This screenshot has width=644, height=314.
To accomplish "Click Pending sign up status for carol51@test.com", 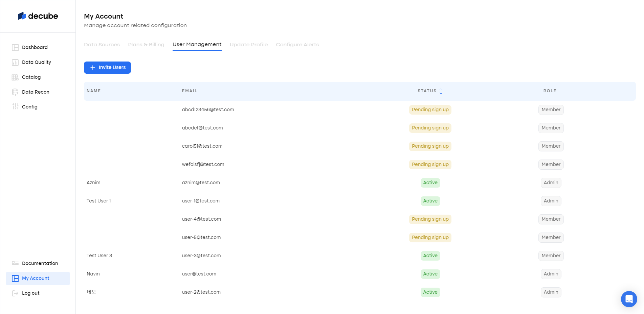I will tap(430, 146).
